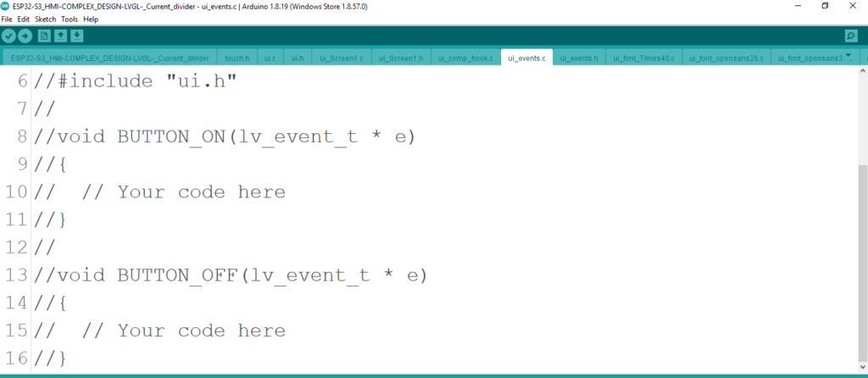Switch to the ui_Screen1.c tab

point(341,58)
